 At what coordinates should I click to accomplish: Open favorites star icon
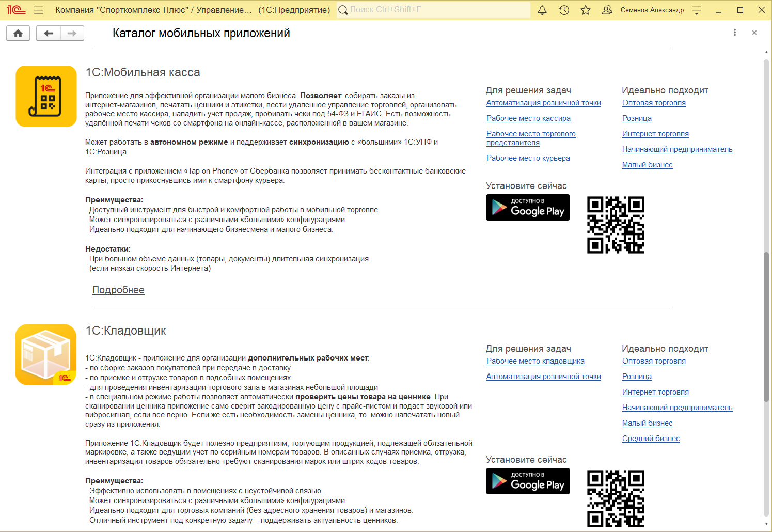[586, 10]
